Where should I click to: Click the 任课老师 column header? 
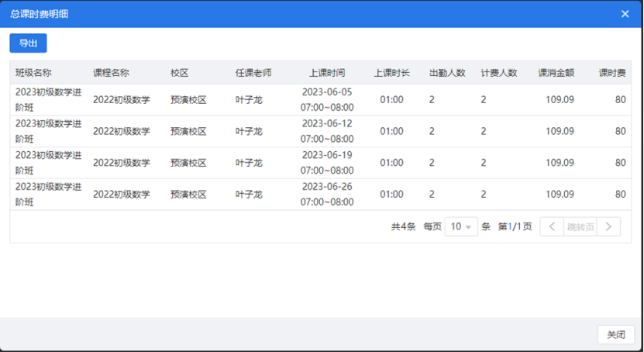(253, 73)
